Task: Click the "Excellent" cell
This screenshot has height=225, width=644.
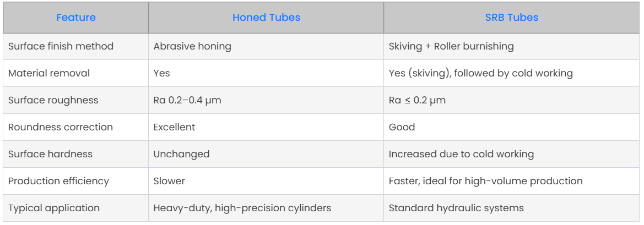Action: pyautogui.click(x=174, y=127)
